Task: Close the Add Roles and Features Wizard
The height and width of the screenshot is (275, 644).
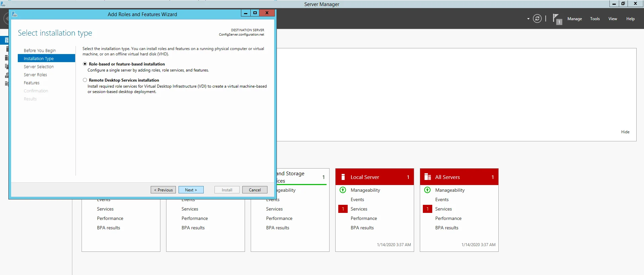Action: (267, 13)
